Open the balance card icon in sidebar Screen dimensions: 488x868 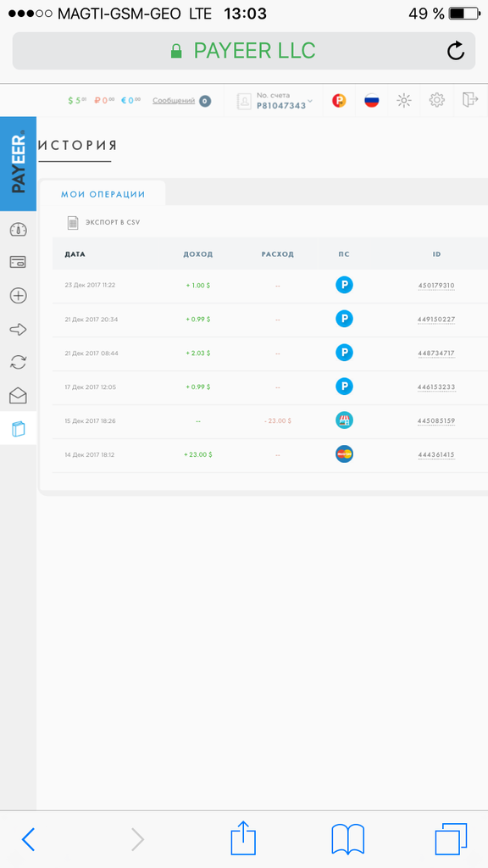point(19,262)
